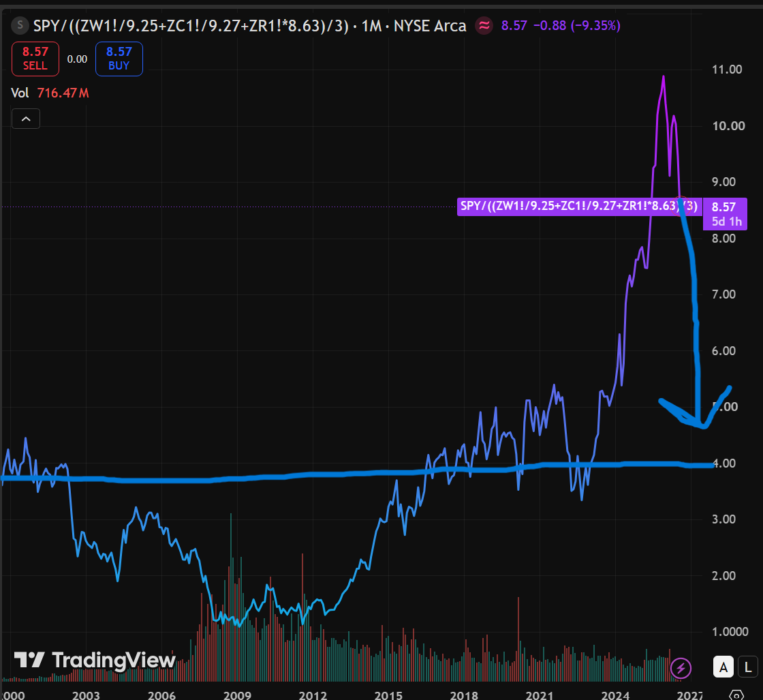Screen dimensions: 763x700
Task: Toggle the 'L' logarithmic scale button
Action: (748, 667)
